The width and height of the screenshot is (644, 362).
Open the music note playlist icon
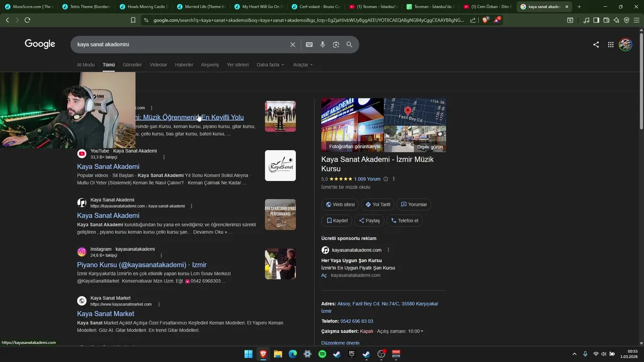pyautogui.click(x=586, y=20)
